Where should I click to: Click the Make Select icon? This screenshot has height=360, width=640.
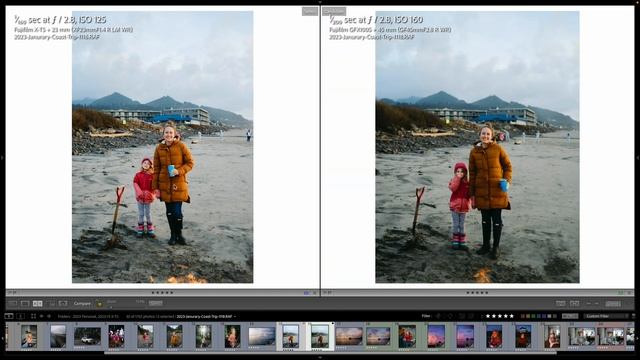(x=574, y=303)
